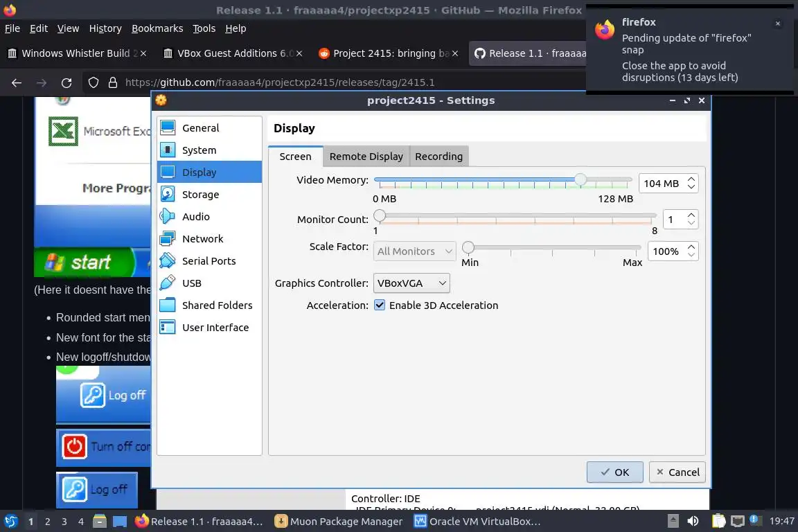This screenshot has height=532, width=798.
Task: Click Firefox reload page icon
Action: 66,82
